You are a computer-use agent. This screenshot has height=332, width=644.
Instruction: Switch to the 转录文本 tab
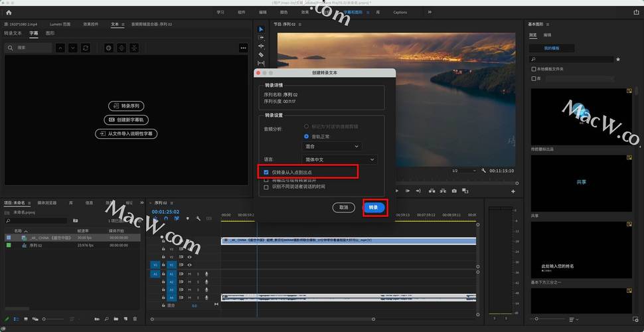click(13, 33)
